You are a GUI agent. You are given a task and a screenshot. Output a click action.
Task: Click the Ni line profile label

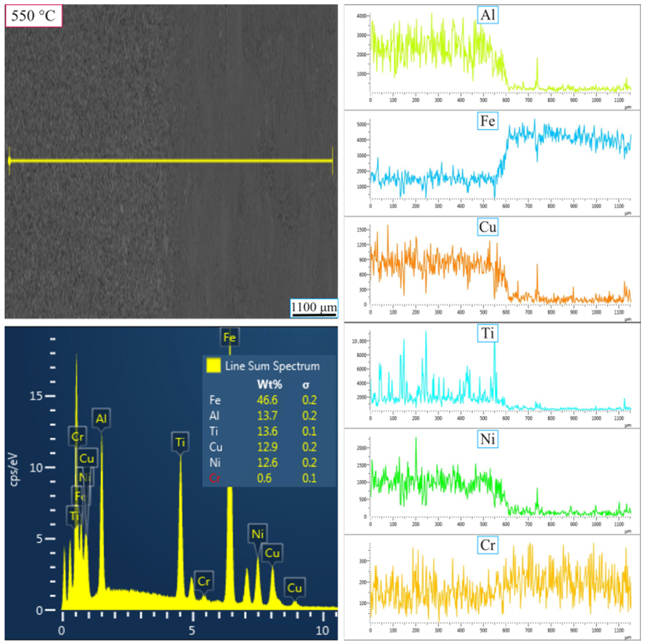487,439
